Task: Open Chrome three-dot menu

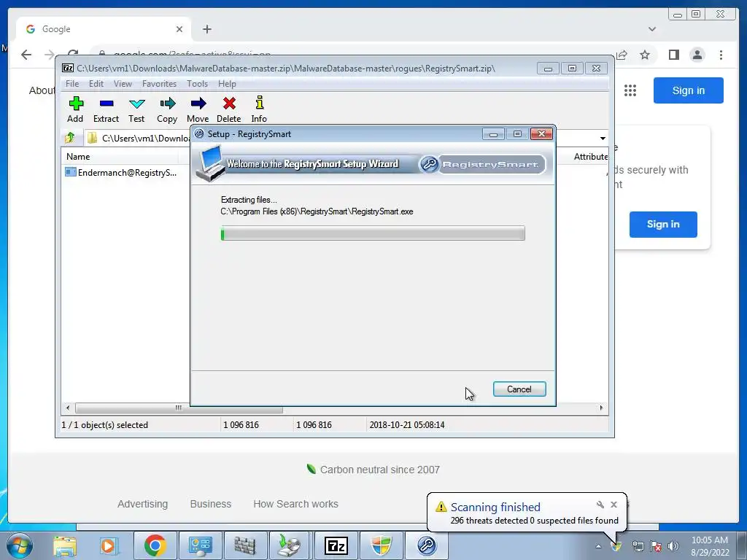Action: [721, 55]
